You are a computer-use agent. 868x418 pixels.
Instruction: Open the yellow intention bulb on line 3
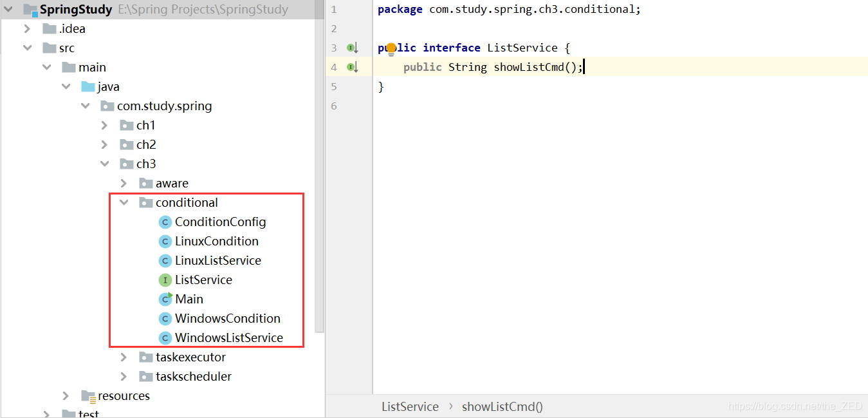click(390, 47)
